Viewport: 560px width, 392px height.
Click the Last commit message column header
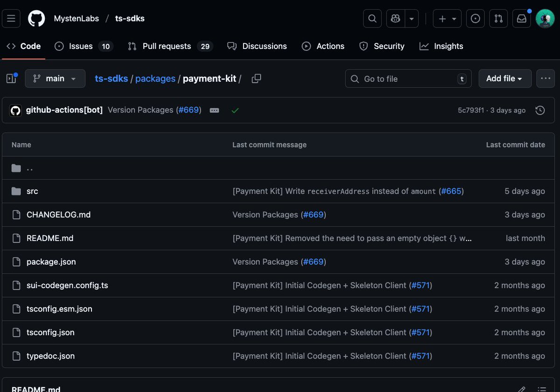click(x=269, y=145)
